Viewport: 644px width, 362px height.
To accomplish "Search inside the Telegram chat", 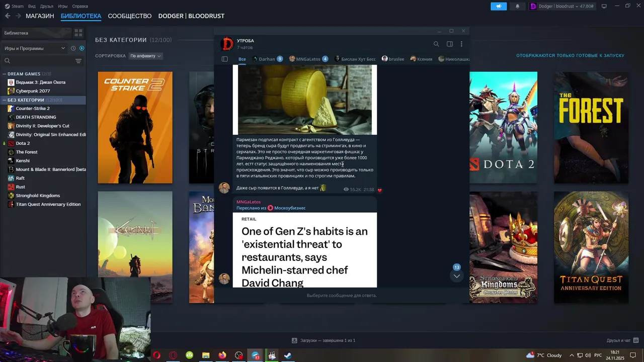I will coord(436,44).
